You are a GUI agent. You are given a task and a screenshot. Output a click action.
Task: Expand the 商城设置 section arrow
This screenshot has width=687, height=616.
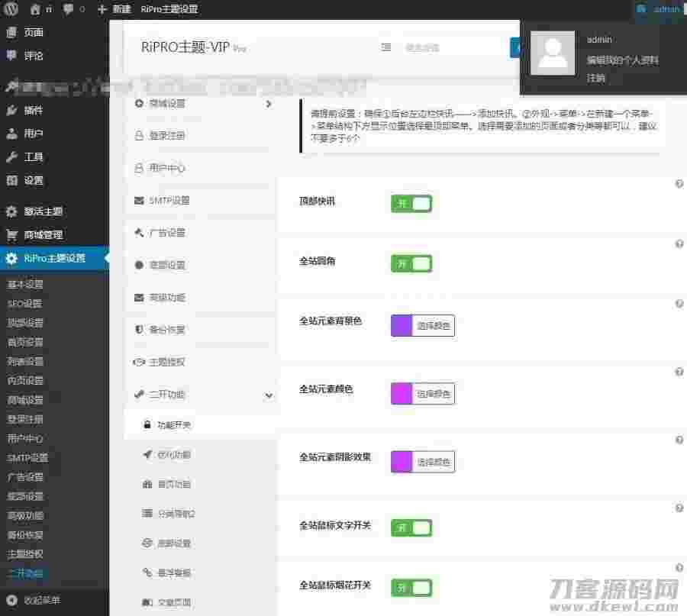point(269,104)
